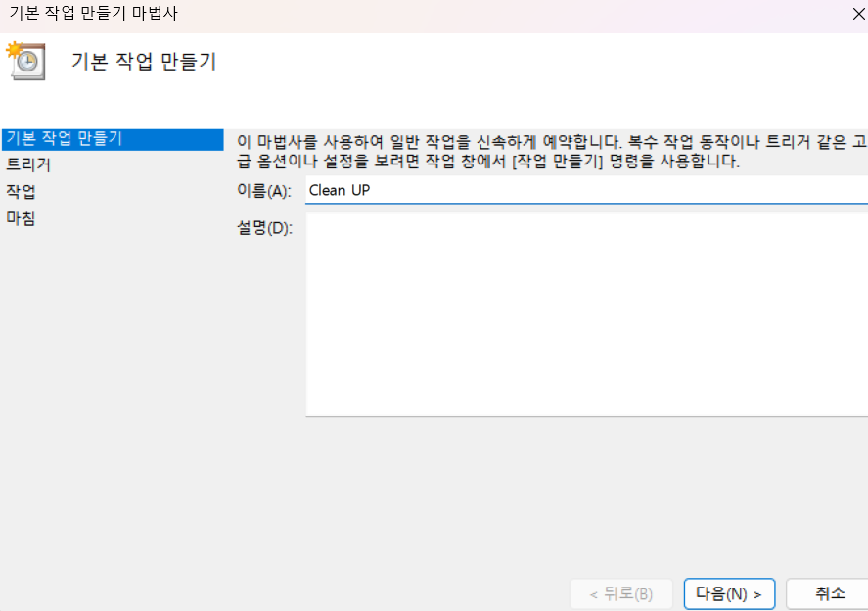Click the 취소 button
The width and height of the screenshot is (868, 611).
829,593
